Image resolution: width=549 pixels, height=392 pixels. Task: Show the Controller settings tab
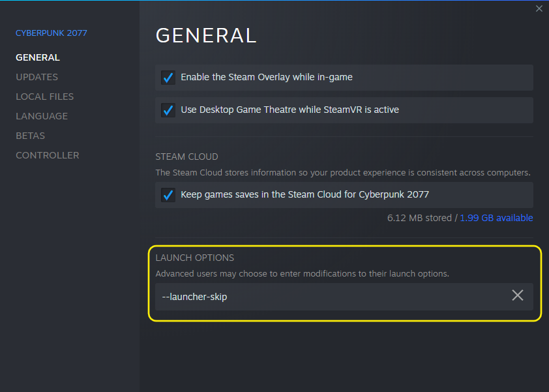coord(48,155)
